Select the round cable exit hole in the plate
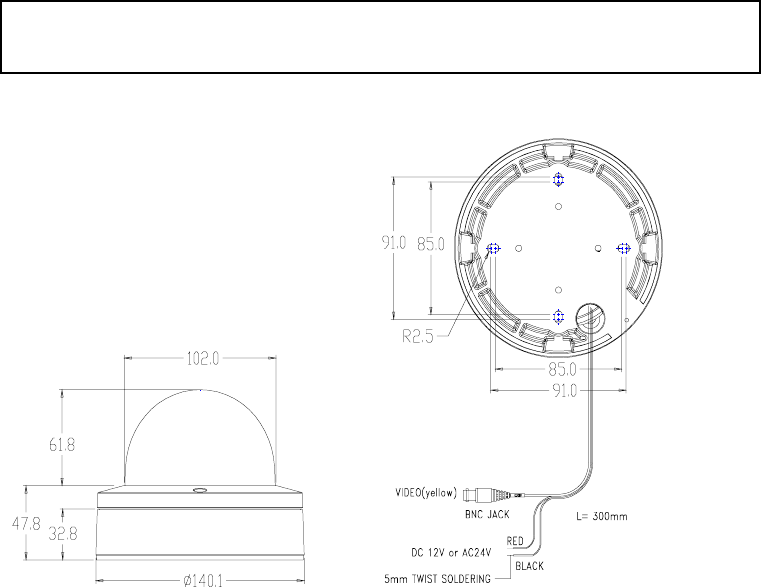Screen dimensions: 761x587 590,319
